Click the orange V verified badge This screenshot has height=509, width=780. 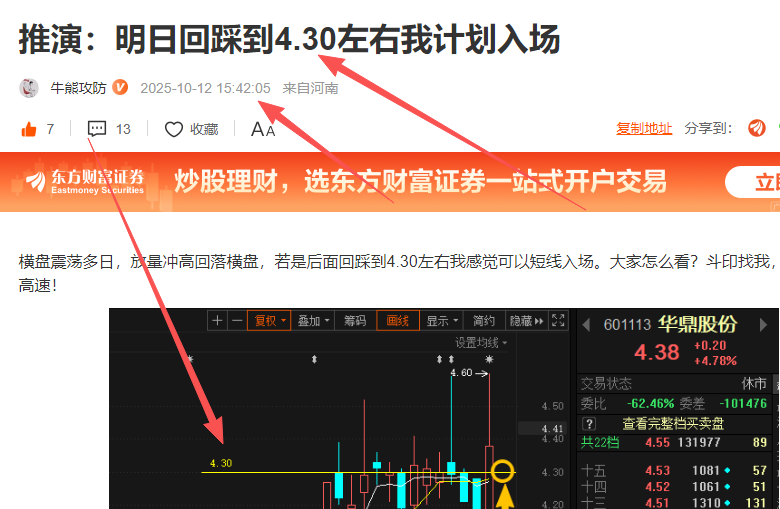tap(120, 88)
